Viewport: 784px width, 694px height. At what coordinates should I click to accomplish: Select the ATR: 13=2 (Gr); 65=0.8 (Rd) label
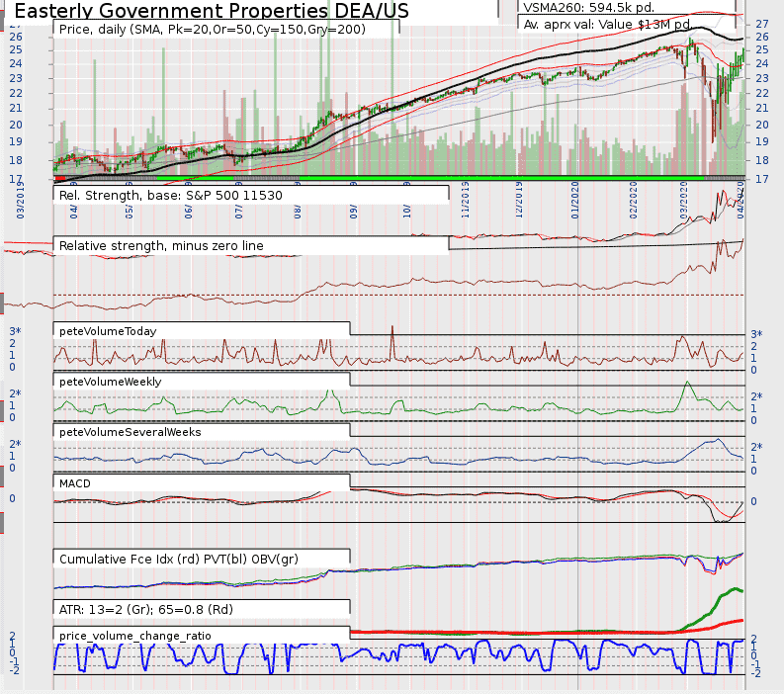click(146, 610)
